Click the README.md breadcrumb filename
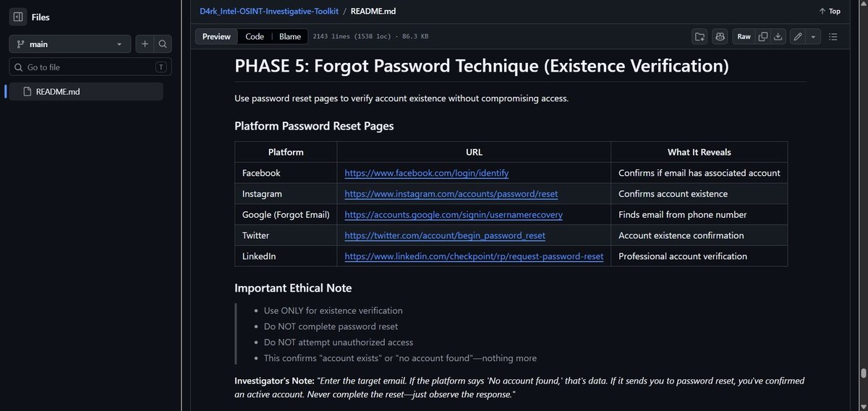Screen dimensions: 868x411 375,11
